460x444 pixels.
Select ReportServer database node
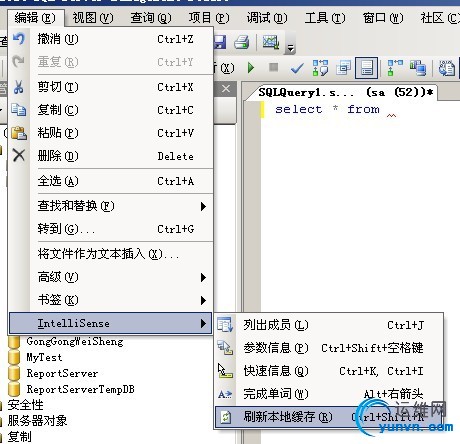coord(62,374)
